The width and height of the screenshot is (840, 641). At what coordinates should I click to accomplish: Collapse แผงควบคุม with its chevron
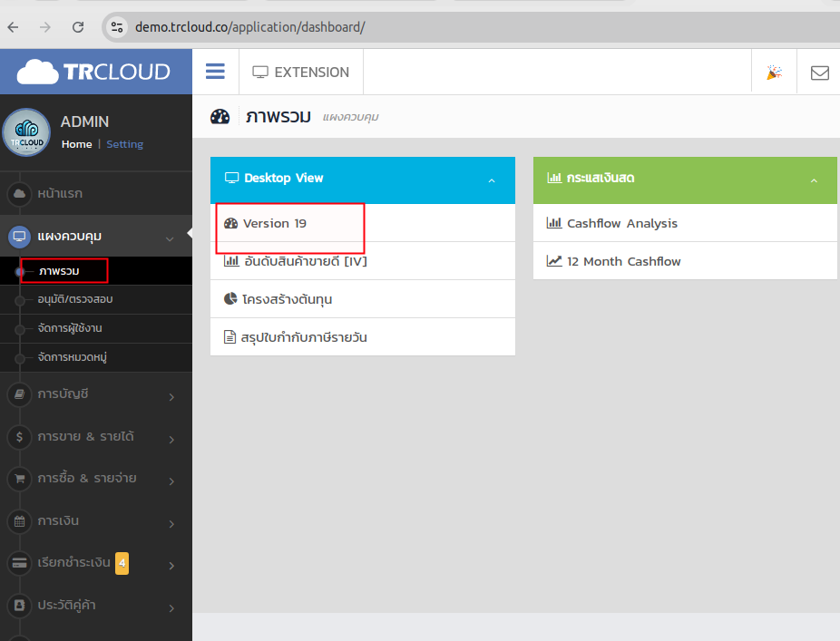pyautogui.click(x=170, y=238)
